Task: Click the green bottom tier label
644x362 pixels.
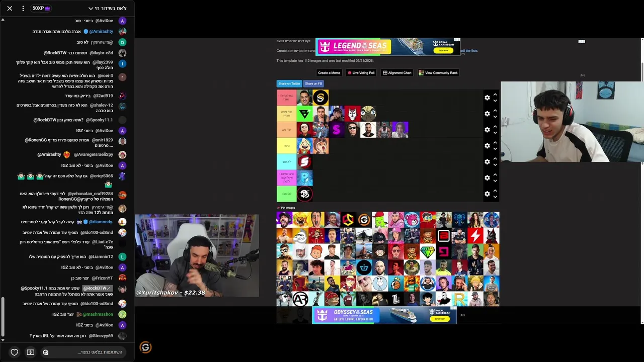Action: pyautogui.click(x=286, y=194)
